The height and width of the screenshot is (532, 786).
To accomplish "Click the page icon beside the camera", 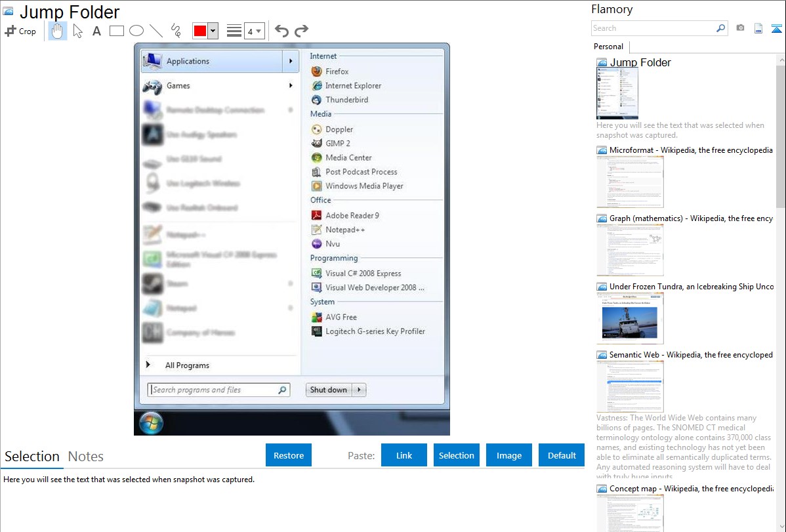I will pos(758,28).
